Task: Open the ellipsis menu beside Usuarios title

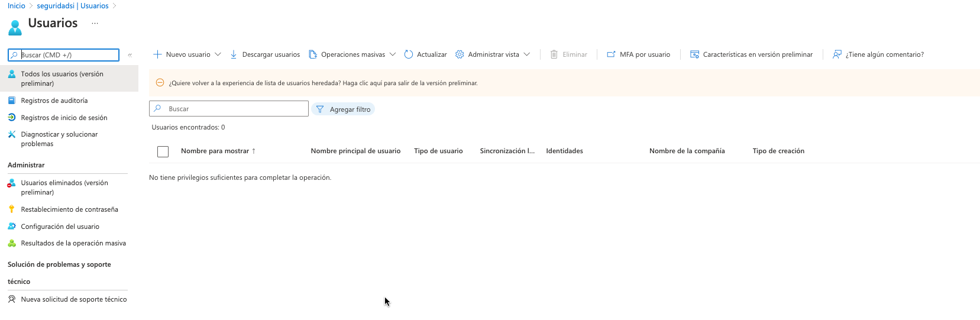Action: coord(95,24)
